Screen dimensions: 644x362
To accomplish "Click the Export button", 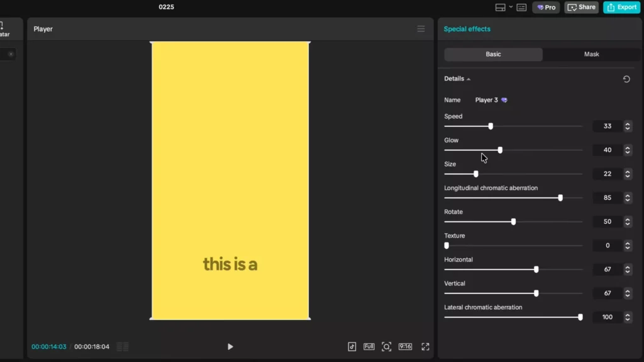I will pos(621,7).
